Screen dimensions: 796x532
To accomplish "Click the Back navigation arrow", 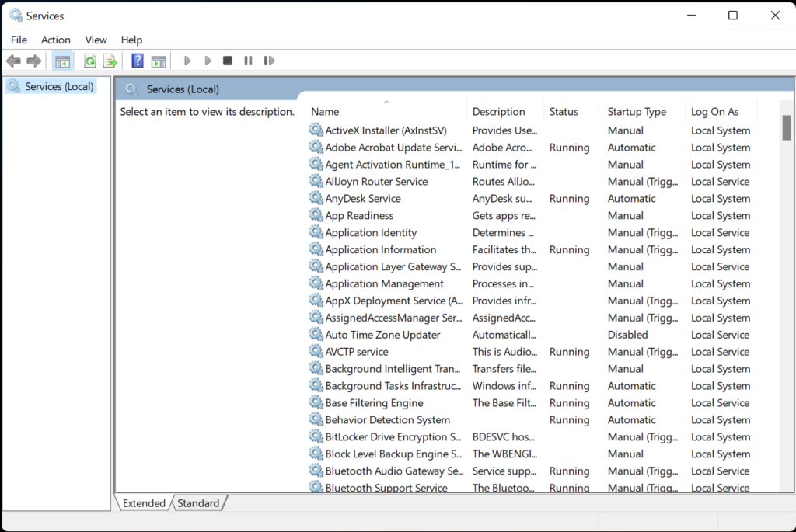I will click(x=12, y=61).
